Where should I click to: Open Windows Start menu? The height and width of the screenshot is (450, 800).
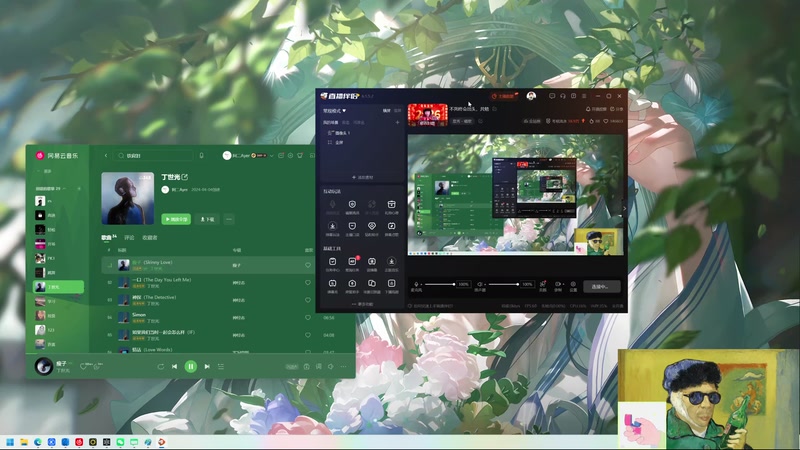pos(10,442)
